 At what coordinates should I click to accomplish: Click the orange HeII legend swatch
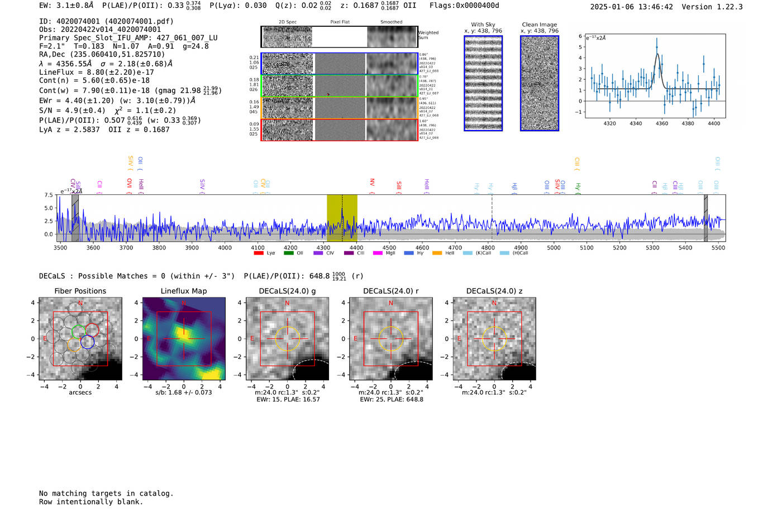coord(437,253)
